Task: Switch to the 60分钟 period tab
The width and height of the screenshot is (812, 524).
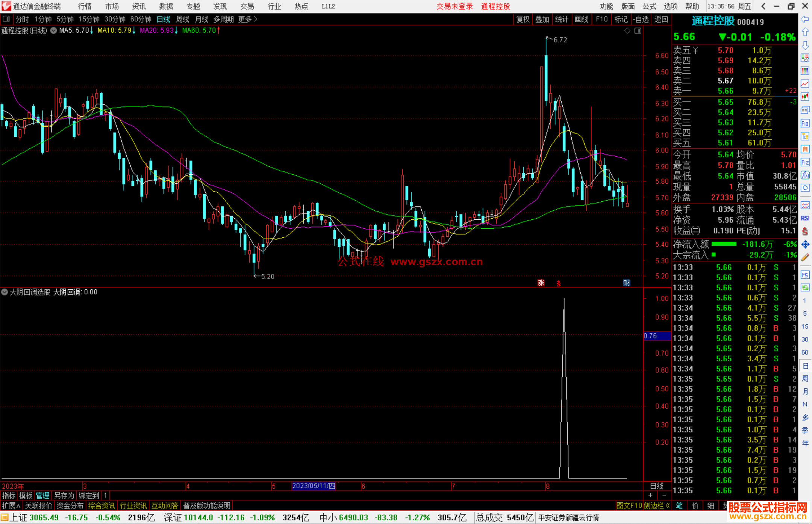Action: pyautogui.click(x=141, y=19)
